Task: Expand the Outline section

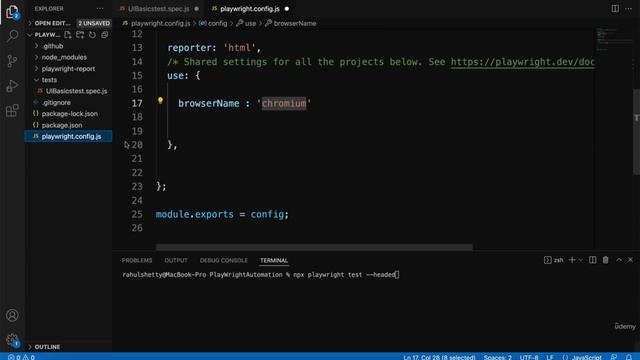Action: click(x=47, y=347)
